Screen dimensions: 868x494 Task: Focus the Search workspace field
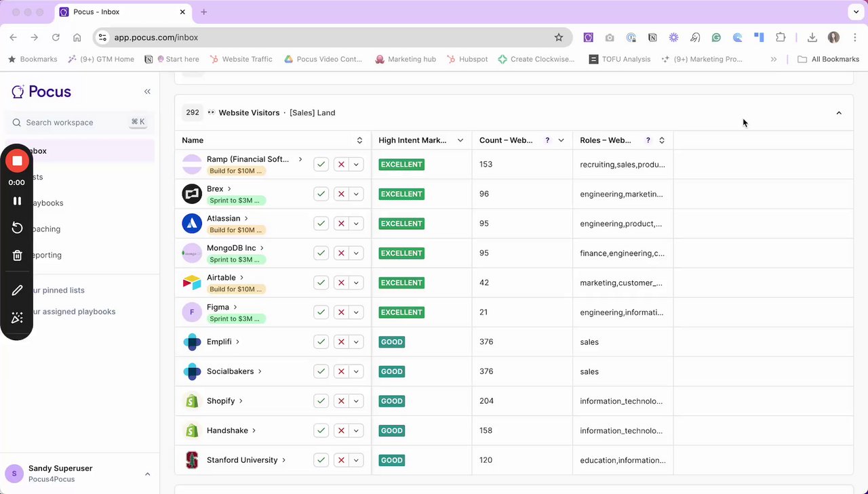coord(80,123)
